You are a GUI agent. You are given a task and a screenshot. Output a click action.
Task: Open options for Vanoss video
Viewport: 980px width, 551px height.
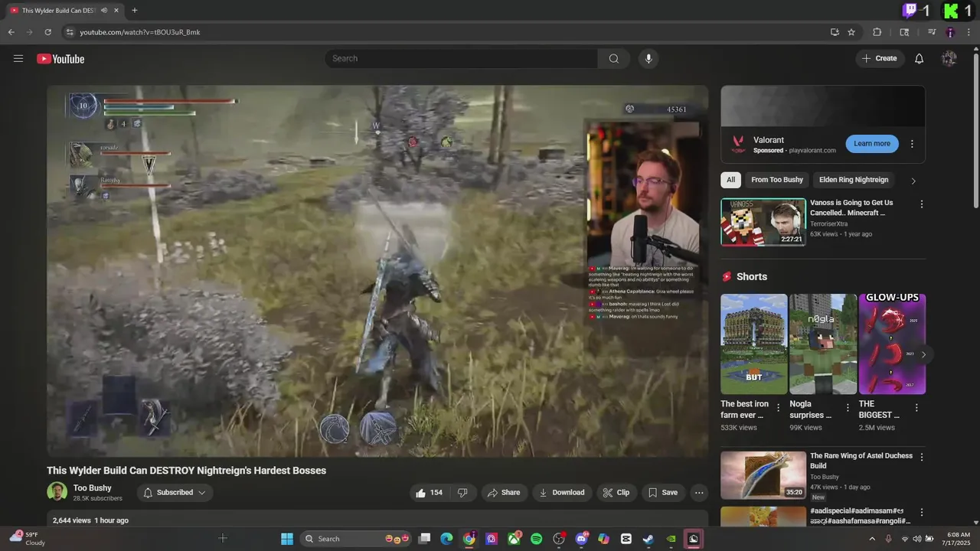coord(922,204)
